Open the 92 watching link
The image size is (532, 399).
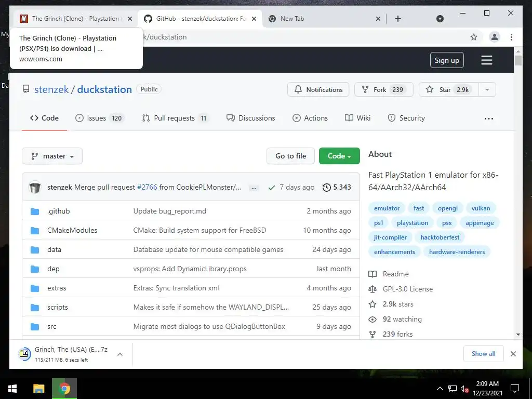(x=395, y=320)
